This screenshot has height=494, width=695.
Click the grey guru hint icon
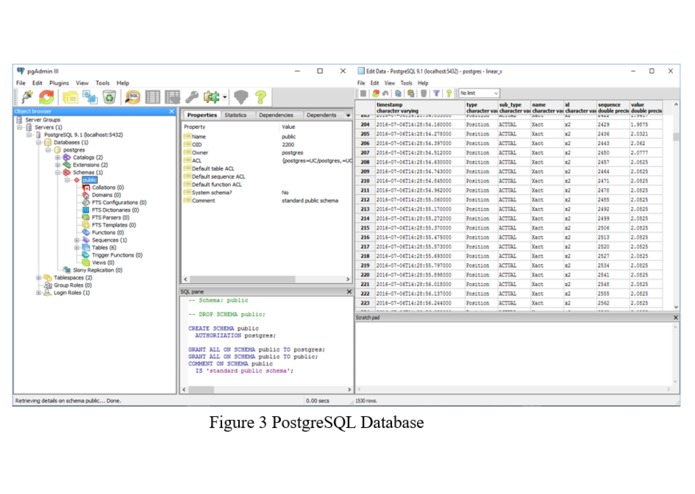[241, 97]
